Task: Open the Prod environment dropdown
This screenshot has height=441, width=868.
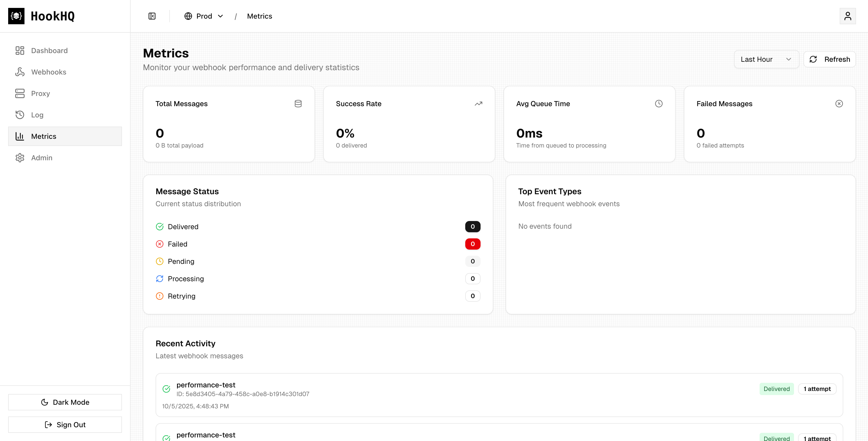Action: point(204,16)
